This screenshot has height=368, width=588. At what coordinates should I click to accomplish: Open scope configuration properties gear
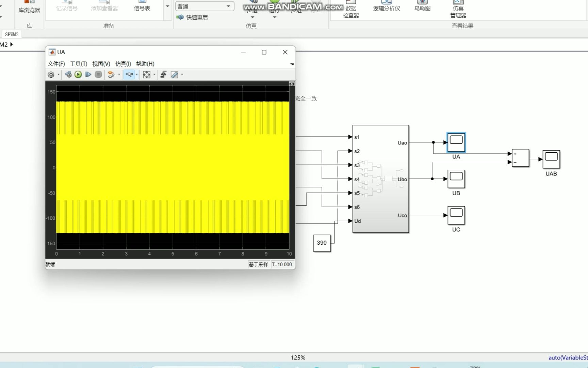[51, 75]
